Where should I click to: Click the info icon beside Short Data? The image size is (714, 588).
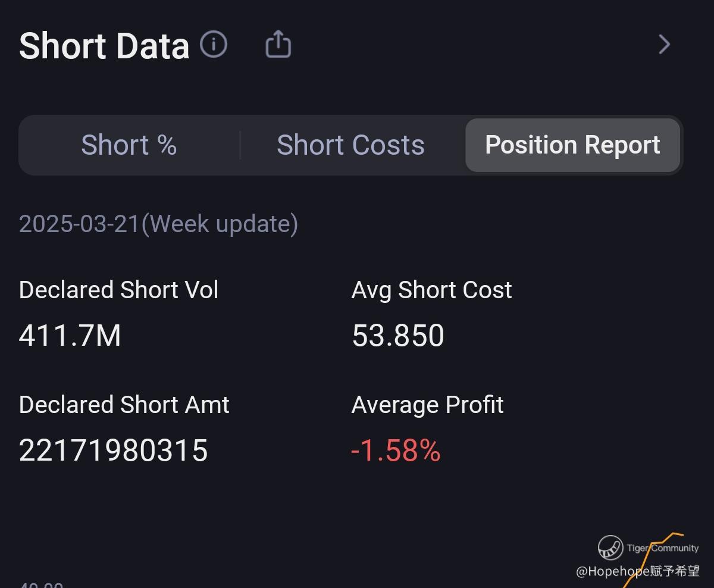[x=214, y=45]
